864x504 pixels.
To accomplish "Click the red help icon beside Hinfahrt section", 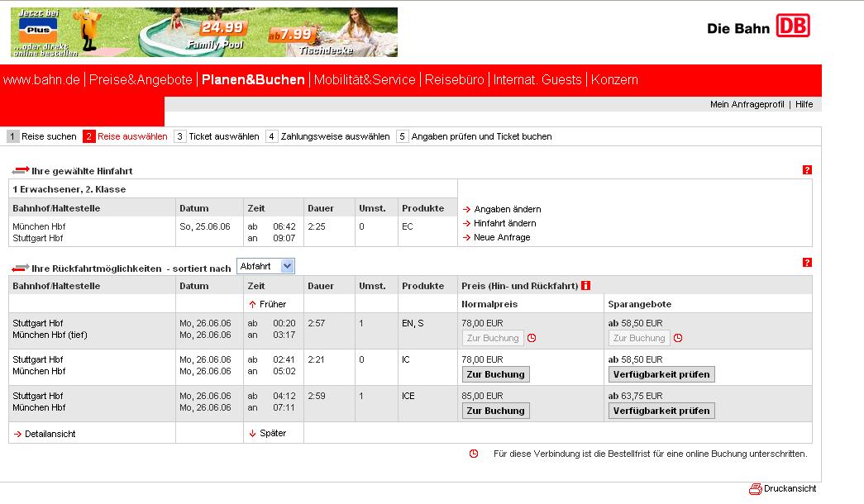I will (807, 170).
